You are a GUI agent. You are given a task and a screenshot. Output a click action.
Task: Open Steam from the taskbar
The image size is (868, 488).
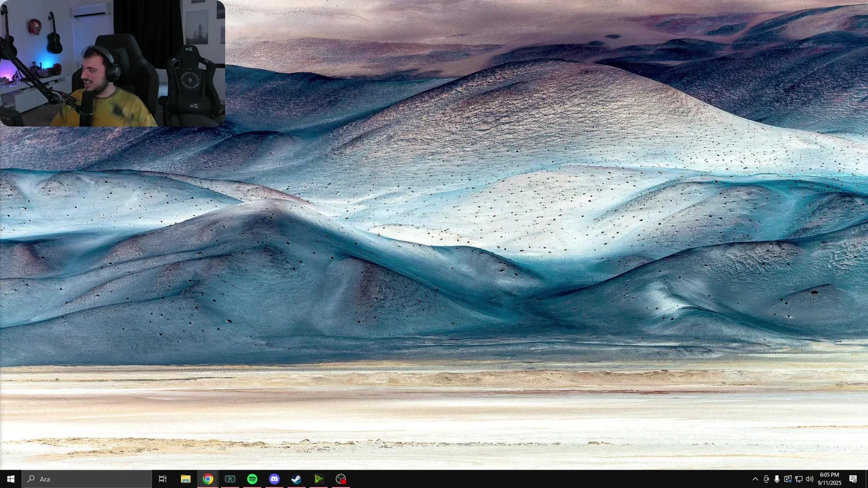click(296, 479)
